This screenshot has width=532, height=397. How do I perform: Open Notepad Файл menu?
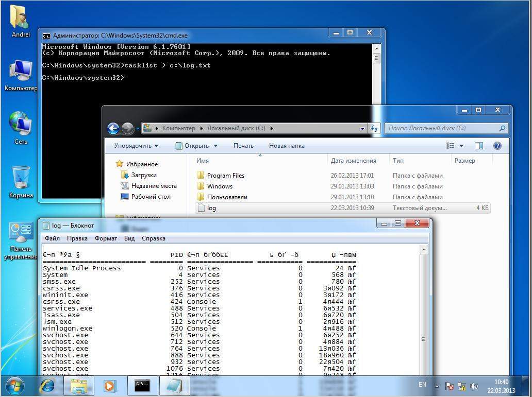coord(52,238)
